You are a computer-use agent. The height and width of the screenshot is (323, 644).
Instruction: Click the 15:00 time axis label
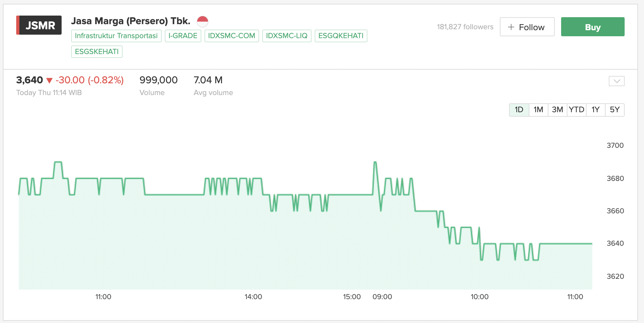pos(352,297)
